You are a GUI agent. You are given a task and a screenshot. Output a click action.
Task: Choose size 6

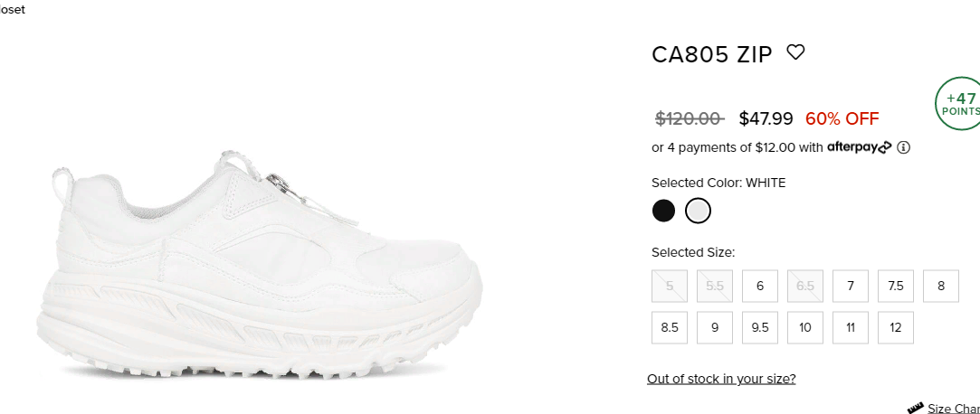760,286
